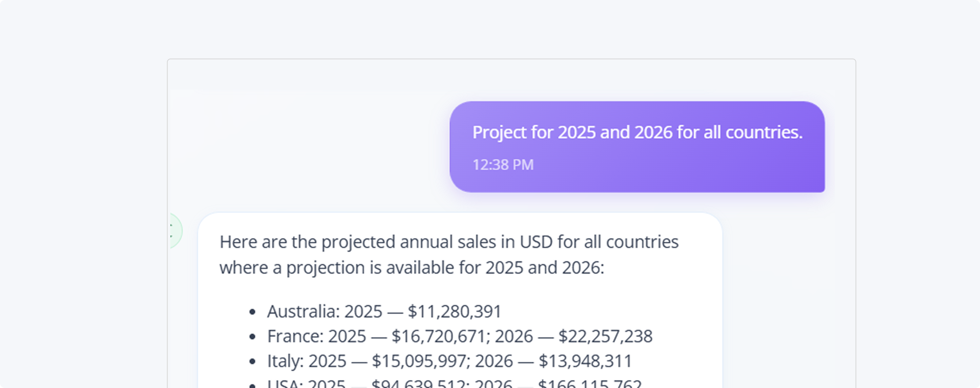Click the bullet point before Italy

pyautogui.click(x=252, y=361)
